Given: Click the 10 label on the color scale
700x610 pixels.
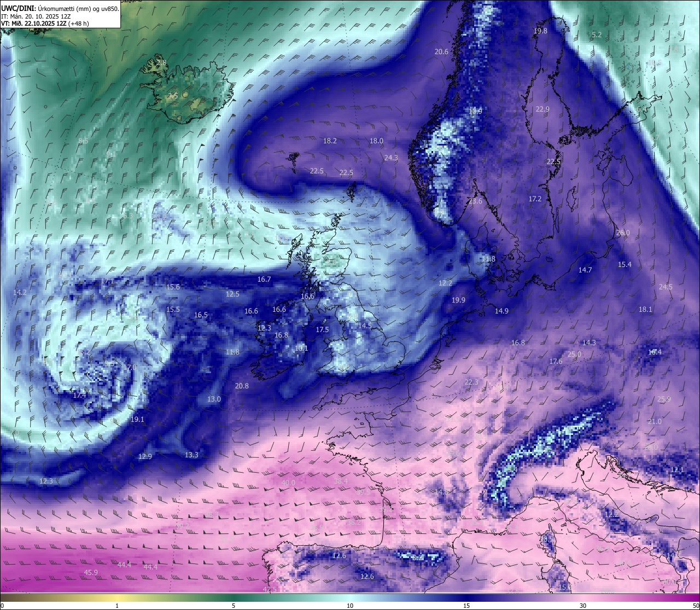Looking at the screenshot, I should 350,606.
